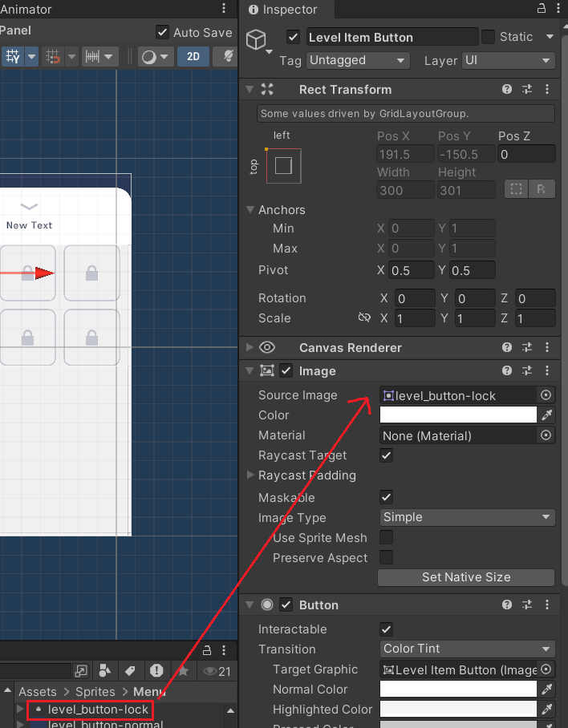Viewport: 568px width, 728px height.
Task: Edit the Pivot X field
Action: 411,270
